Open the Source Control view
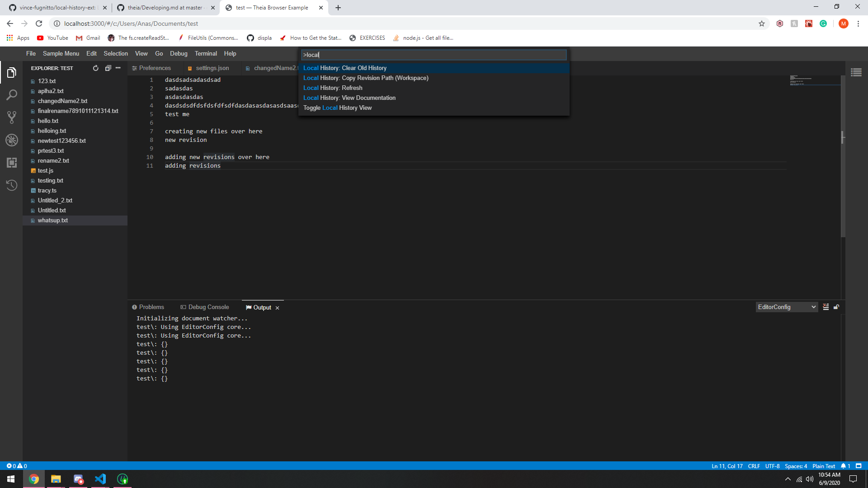Image resolution: width=868 pixels, height=488 pixels. [12, 117]
